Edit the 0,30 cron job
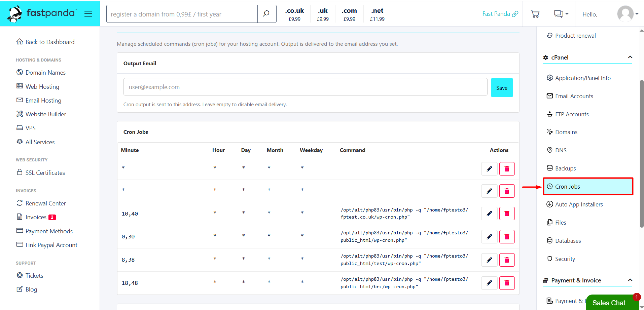The image size is (644, 310). tap(489, 237)
